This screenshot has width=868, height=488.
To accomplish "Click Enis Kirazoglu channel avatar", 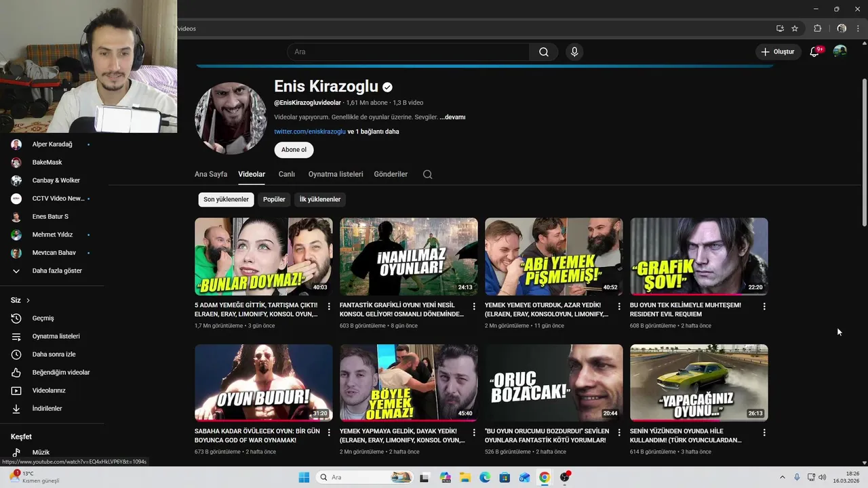I will click(x=231, y=119).
